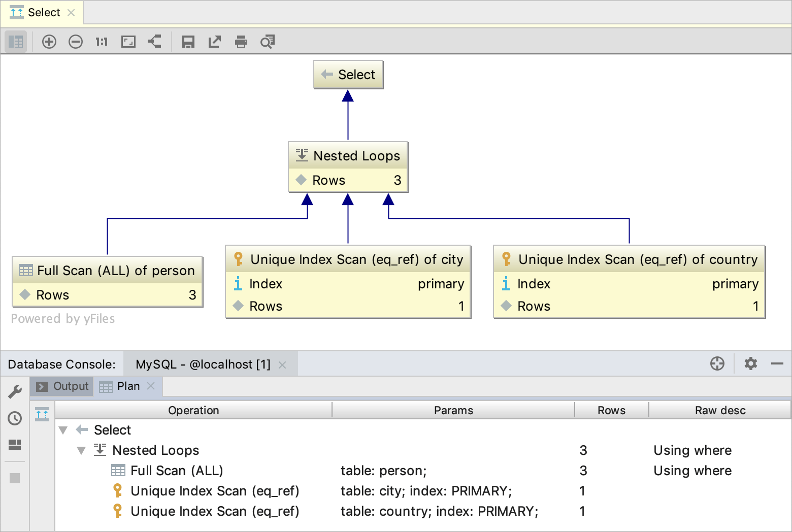The image size is (792, 532).
Task: Click the crosshair scroll-from-source icon
Action: point(717,363)
